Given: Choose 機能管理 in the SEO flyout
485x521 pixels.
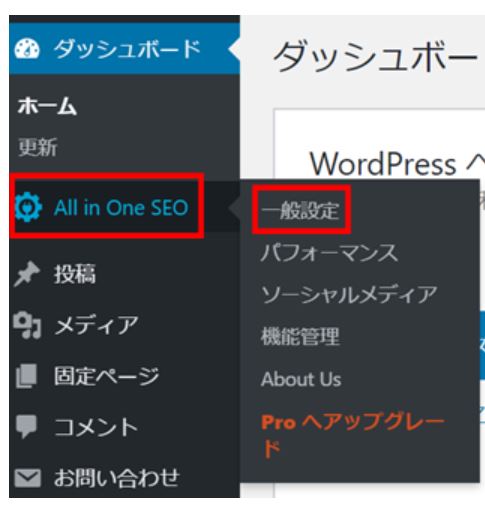Looking at the screenshot, I should pos(300,336).
